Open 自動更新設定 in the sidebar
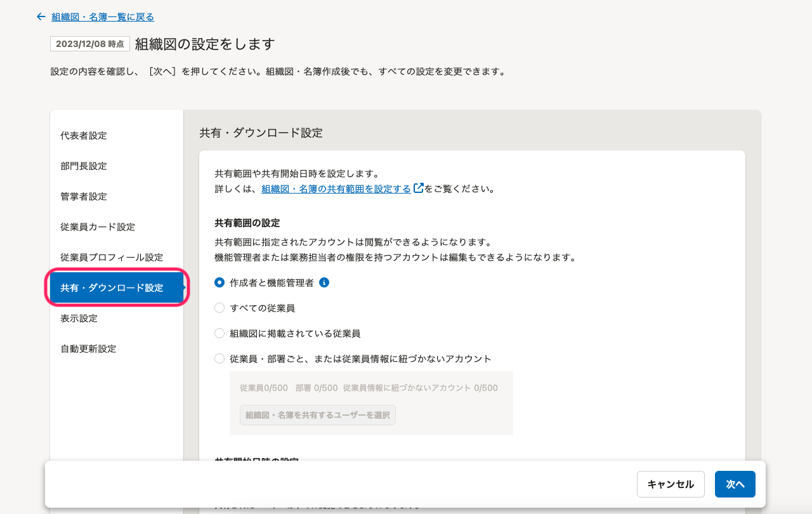The image size is (812, 514). coord(88,349)
